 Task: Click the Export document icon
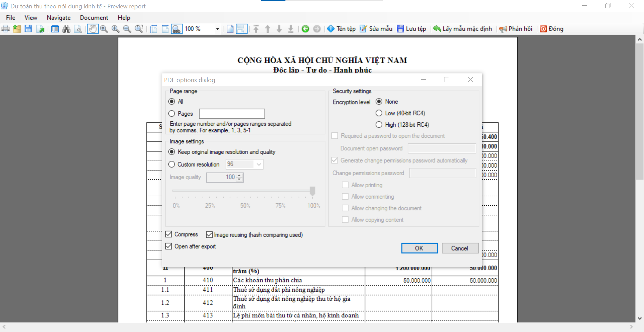click(40, 29)
